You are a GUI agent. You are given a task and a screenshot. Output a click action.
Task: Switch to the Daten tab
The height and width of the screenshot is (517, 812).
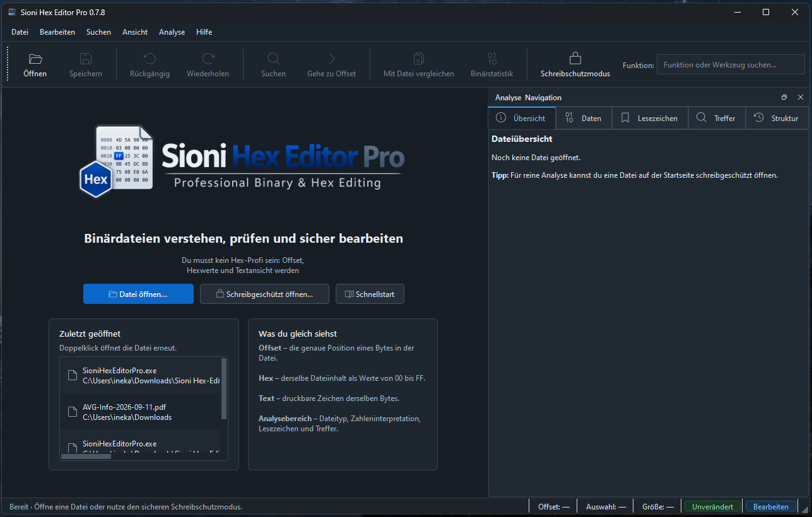coord(584,118)
